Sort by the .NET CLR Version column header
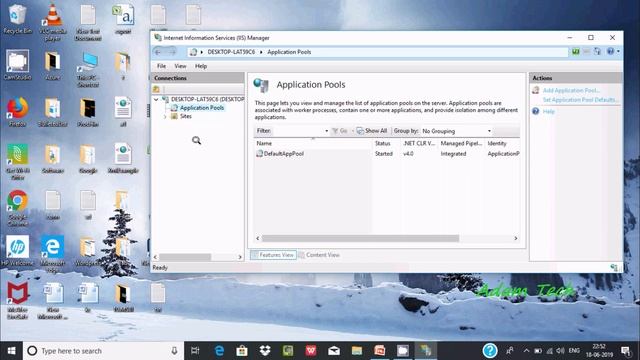The width and height of the screenshot is (640, 360). click(419, 143)
